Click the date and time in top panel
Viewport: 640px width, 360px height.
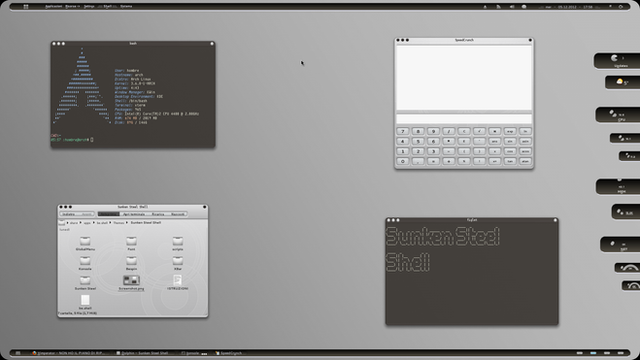[569, 7]
